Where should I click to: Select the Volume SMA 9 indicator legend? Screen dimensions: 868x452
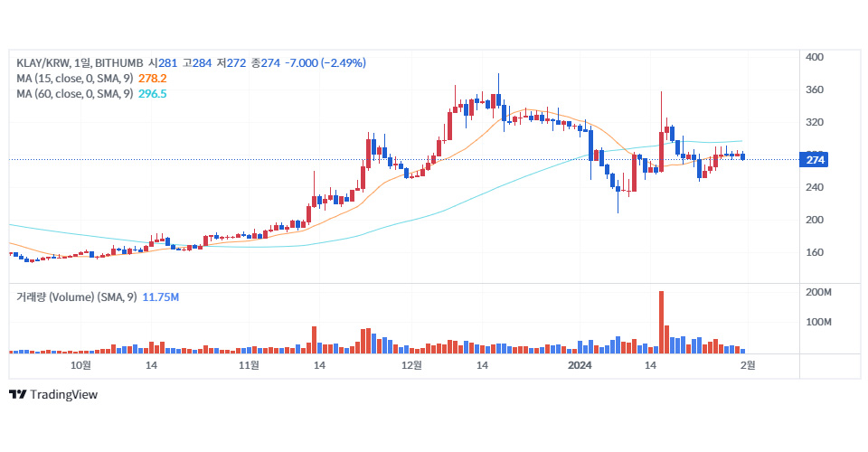76,297
